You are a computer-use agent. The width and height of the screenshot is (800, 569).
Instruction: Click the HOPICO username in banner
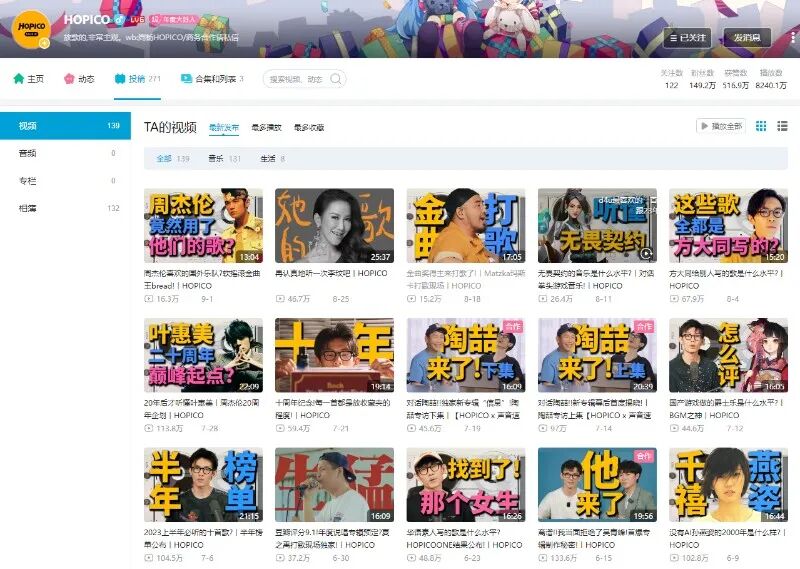87,19
